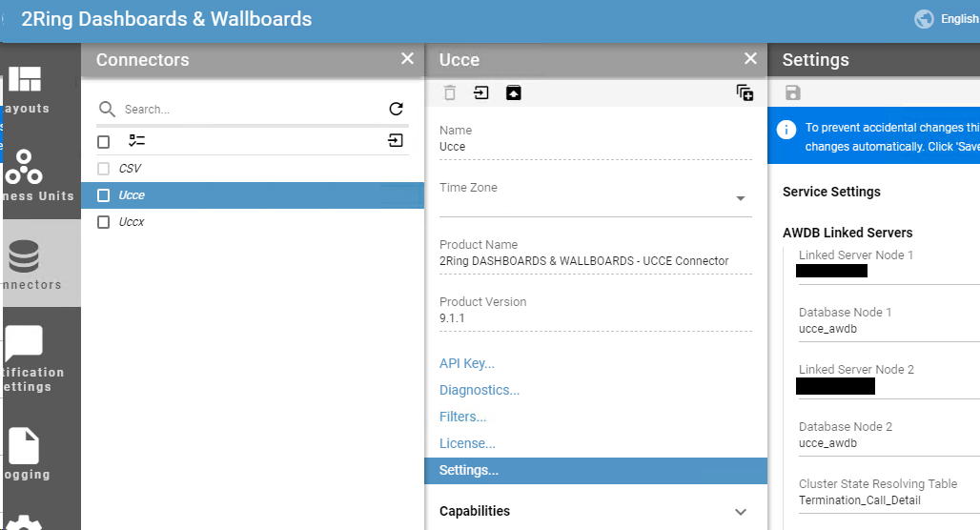
Task: Open the English language selector
Action: (x=947, y=19)
